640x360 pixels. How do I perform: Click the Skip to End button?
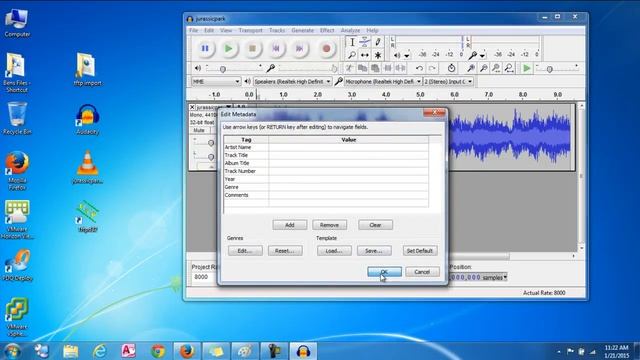coord(300,49)
